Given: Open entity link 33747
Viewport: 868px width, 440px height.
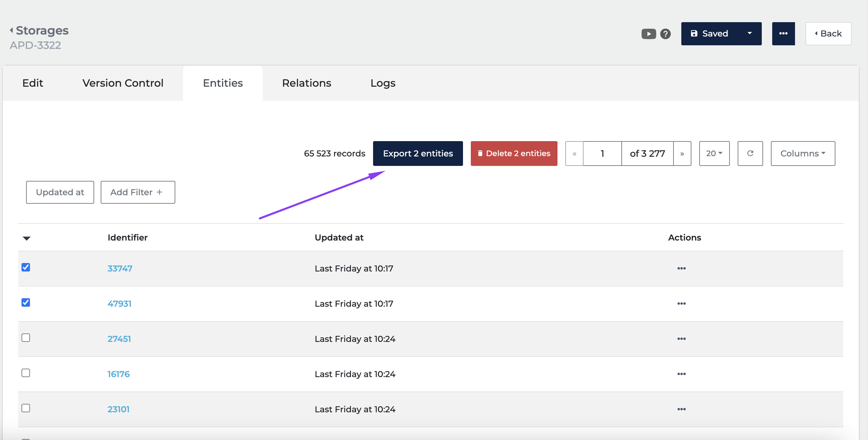Looking at the screenshot, I should coord(120,268).
